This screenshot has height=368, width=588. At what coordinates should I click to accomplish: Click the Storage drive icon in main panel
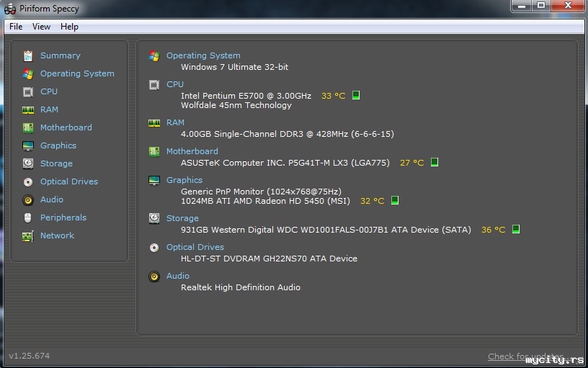click(154, 218)
